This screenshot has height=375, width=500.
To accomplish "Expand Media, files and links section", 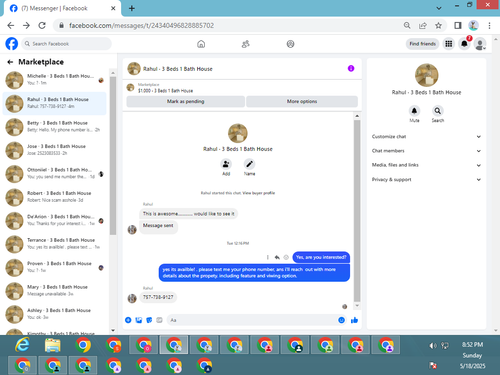I will [426, 165].
